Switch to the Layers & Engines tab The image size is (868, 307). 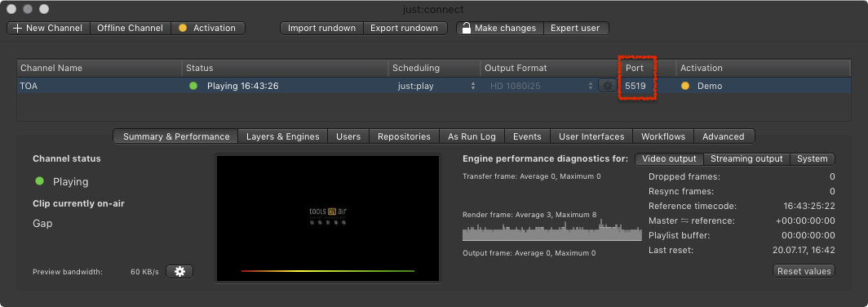point(283,136)
